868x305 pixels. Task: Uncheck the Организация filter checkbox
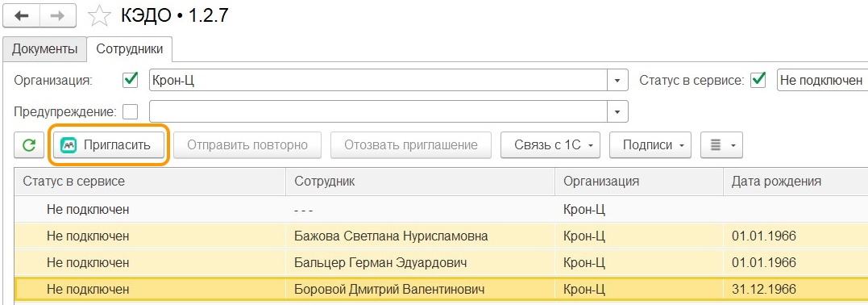(x=130, y=80)
